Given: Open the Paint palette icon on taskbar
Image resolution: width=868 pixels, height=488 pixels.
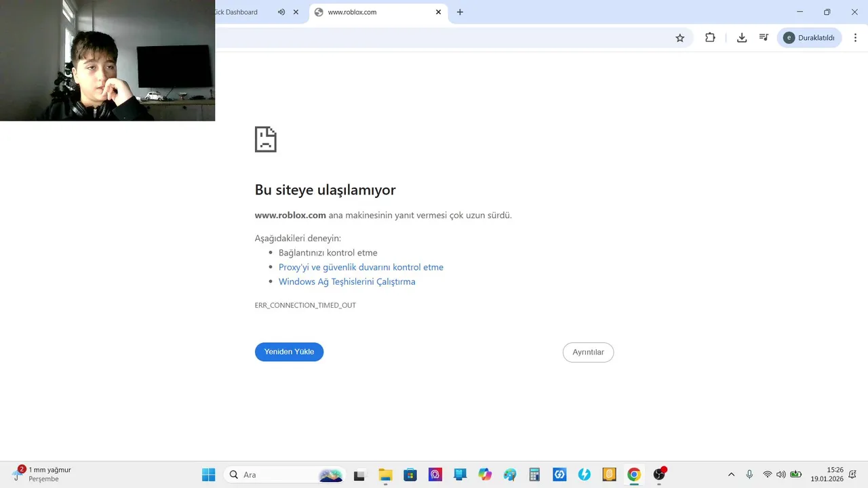Looking at the screenshot, I should pos(510,474).
